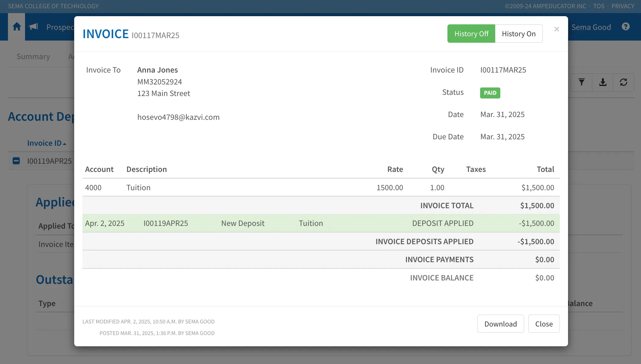Screen dimensions: 641x364
Task: Click the INVOICE TOTAL amount $1,500.00
Action: click(537, 205)
